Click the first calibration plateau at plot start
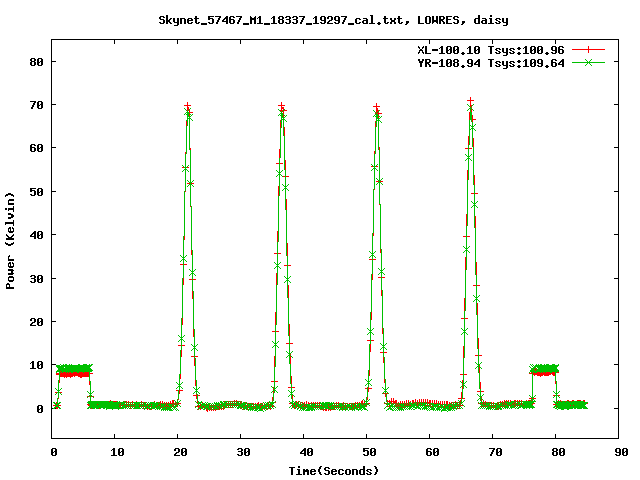 pos(73,370)
